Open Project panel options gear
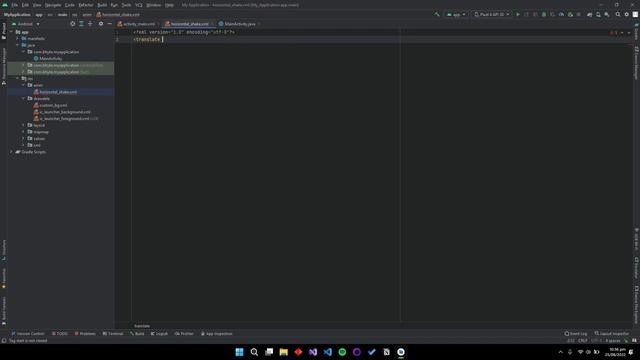Viewport: 640px width, 360px height. 101,24
